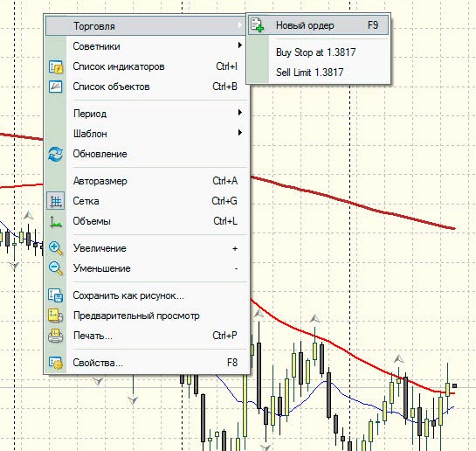Click the zoom in magnifier icon
This screenshot has width=476, height=451.
click(x=56, y=248)
